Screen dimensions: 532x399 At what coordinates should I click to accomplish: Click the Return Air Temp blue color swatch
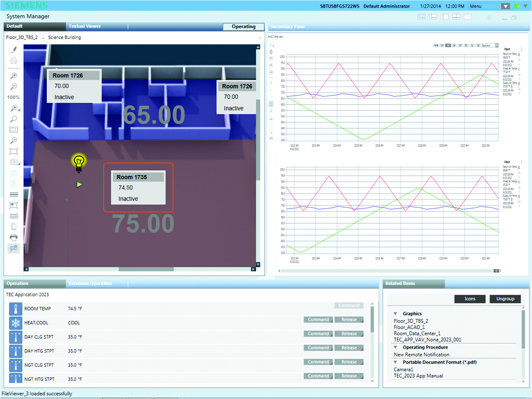point(519,55)
